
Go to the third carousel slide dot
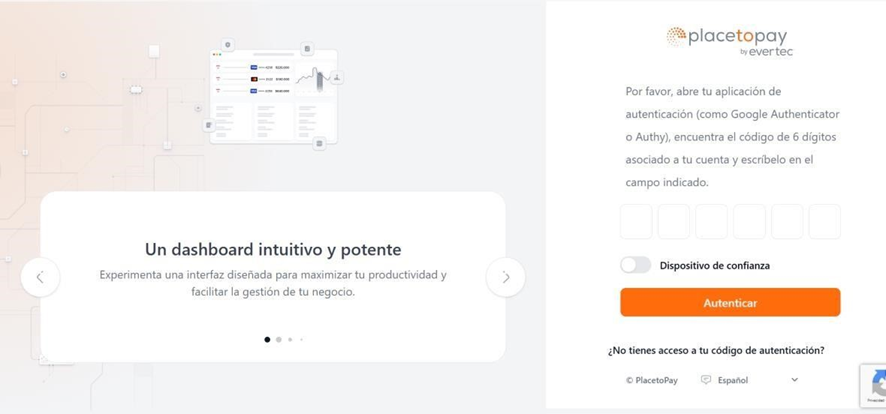tap(291, 340)
